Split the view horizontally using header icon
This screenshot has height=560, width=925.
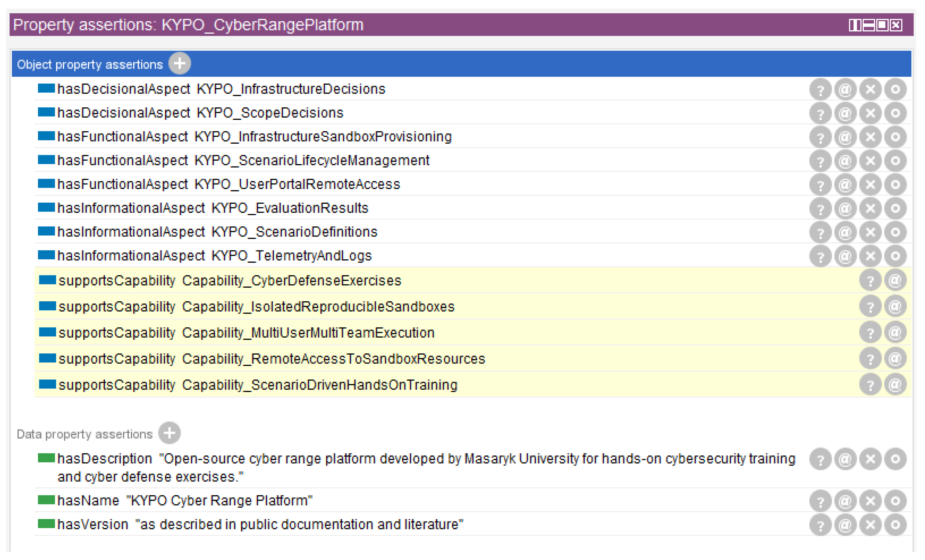point(869,25)
